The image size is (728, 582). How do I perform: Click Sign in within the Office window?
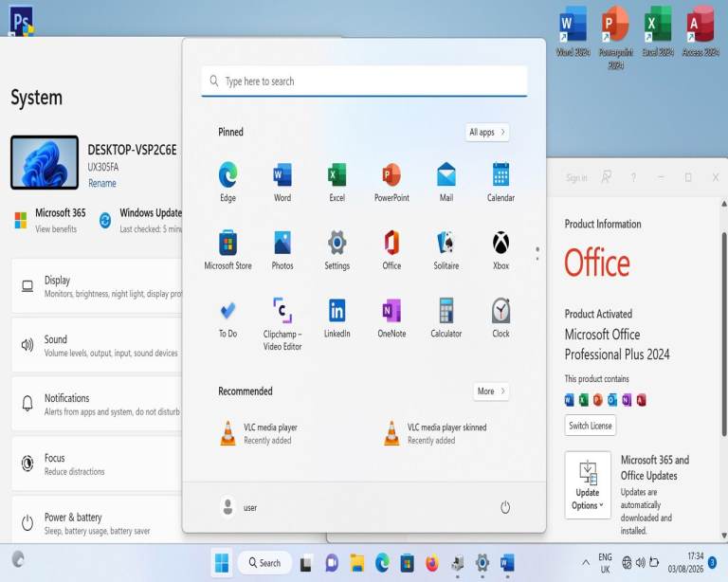576,178
